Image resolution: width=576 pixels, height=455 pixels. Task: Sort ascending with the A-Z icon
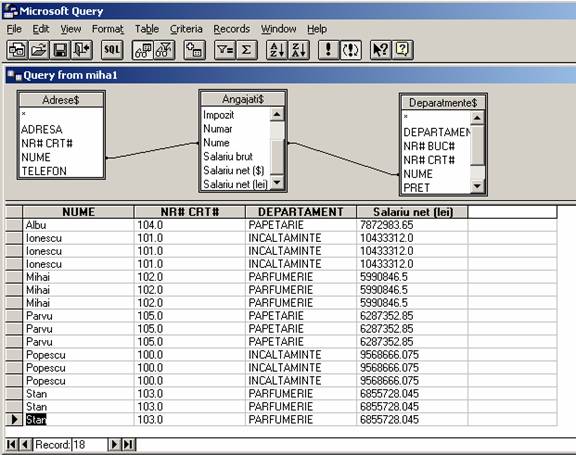pos(277,50)
